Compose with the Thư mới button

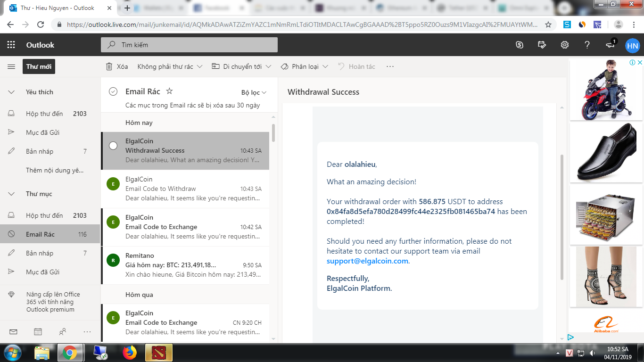(39, 66)
